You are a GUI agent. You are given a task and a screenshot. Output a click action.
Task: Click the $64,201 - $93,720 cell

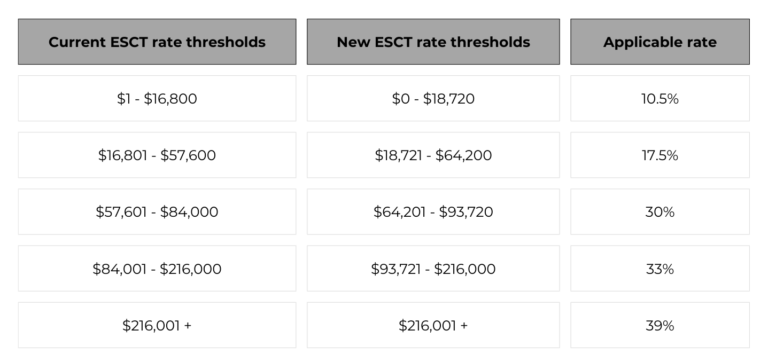(433, 212)
